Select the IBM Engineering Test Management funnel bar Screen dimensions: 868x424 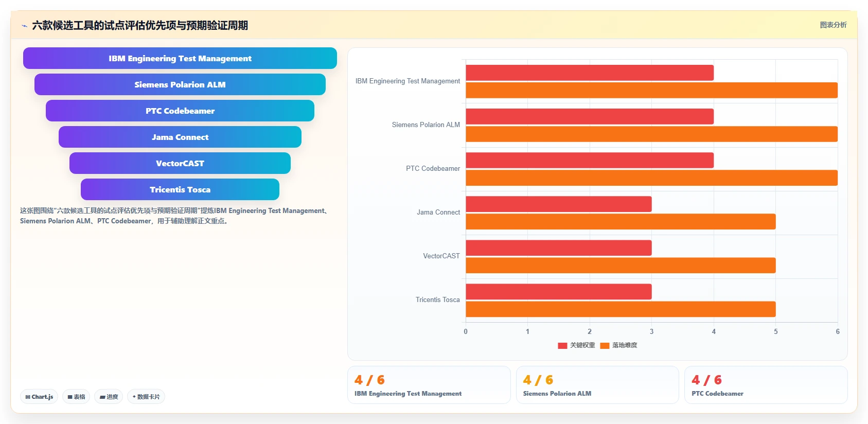point(180,58)
